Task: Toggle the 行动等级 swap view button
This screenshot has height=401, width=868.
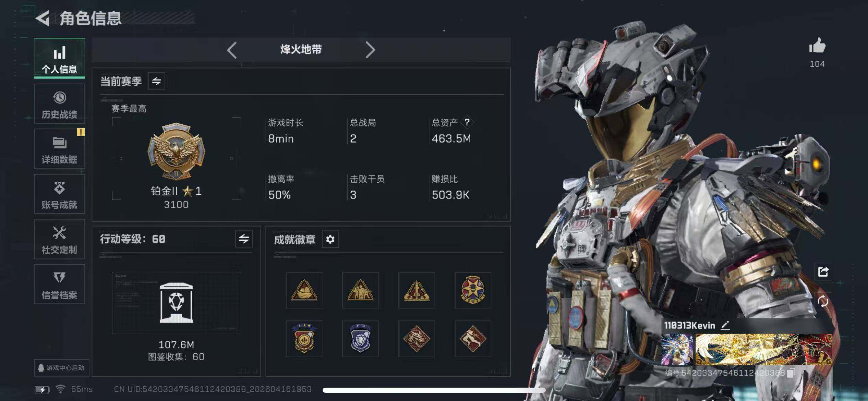Action: coord(244,239)
